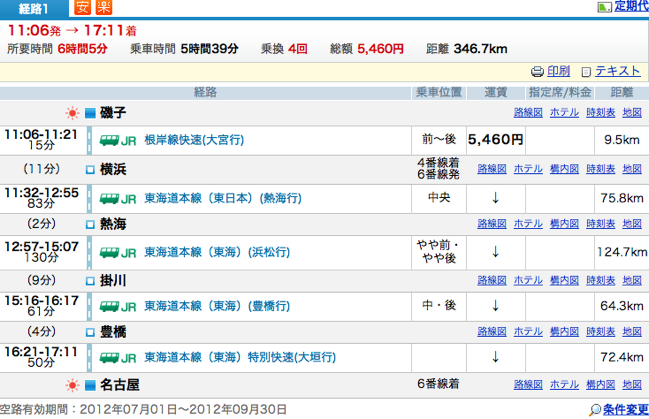The width and height of the screenshot is (649, 419).
Task: Open the テキスト text view link
Action: click(x=617, y=71)
